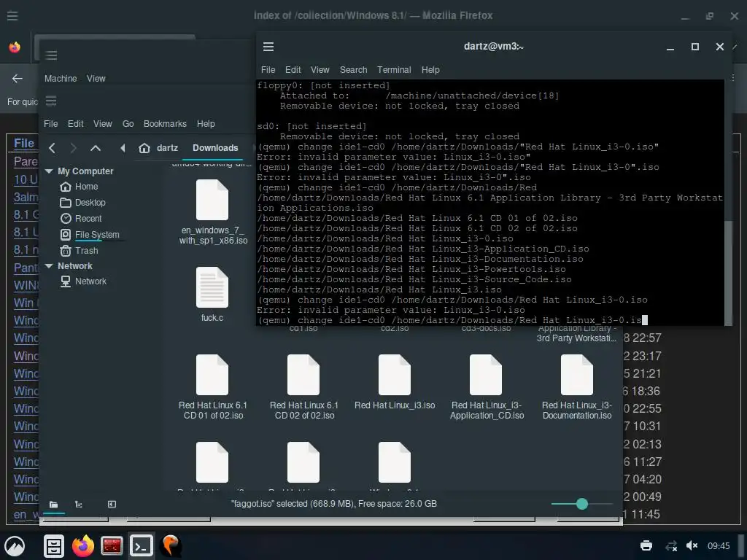This screenshot has width=747, height=560.
Task: Open the taskbar application menu launcher
Action: pyautogui.click(x=15, y=545)
